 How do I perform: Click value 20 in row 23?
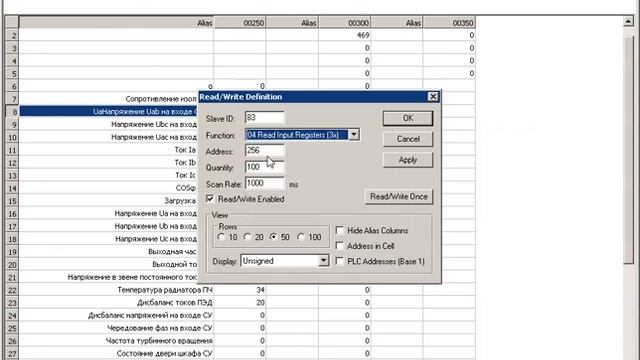(x=260, y=303)
